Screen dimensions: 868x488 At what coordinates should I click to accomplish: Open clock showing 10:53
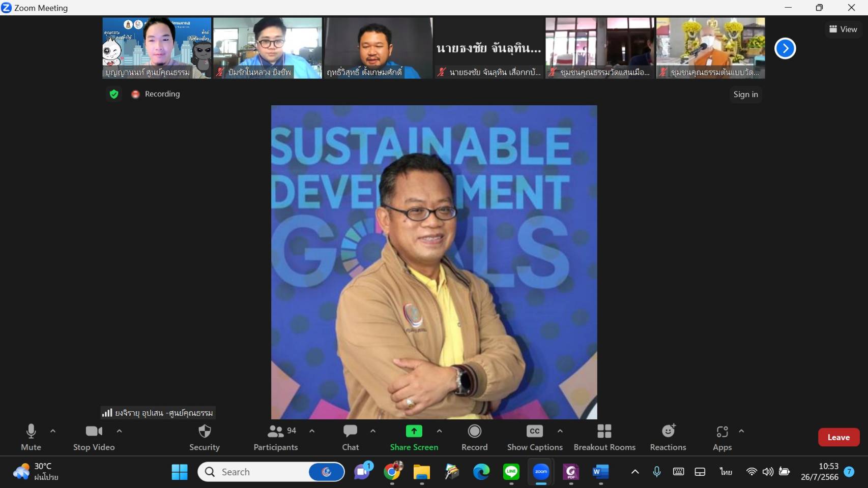pyautogui.click(x=820, y=471)
